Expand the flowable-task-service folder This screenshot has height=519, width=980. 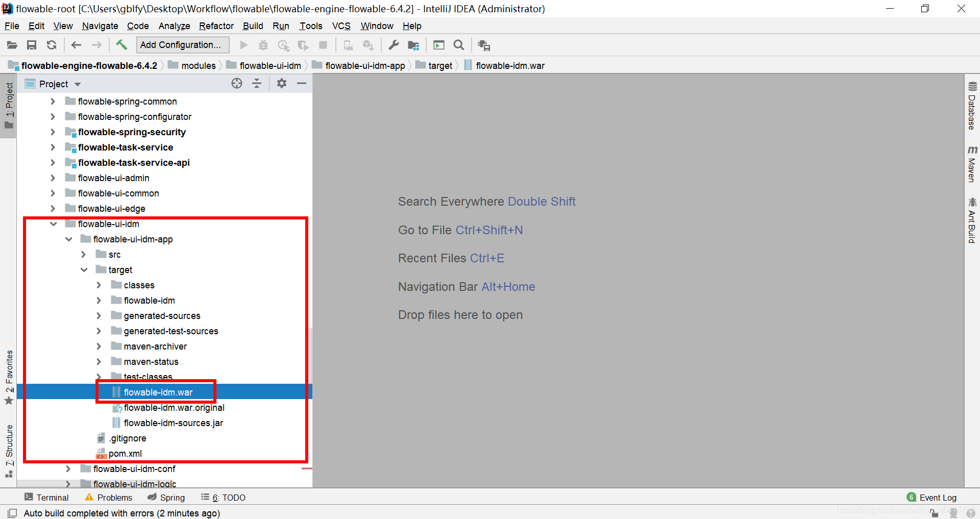(x=53, y=147)
